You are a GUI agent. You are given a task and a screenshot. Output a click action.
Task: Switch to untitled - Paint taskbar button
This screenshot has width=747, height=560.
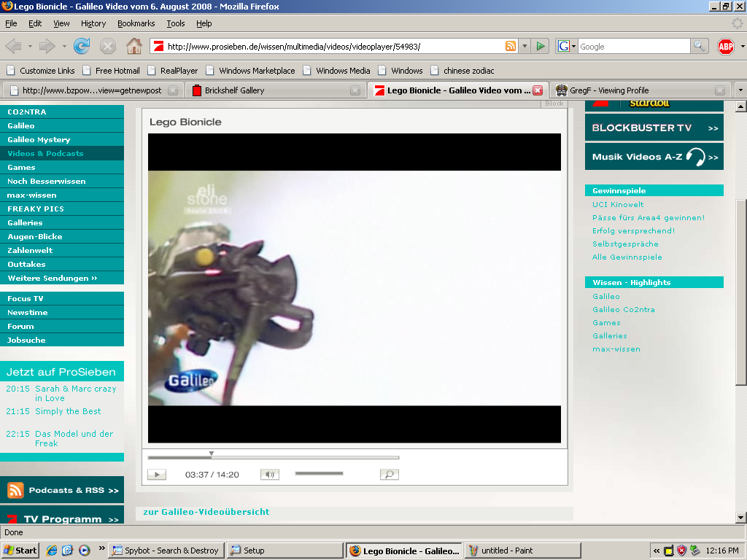522,551
